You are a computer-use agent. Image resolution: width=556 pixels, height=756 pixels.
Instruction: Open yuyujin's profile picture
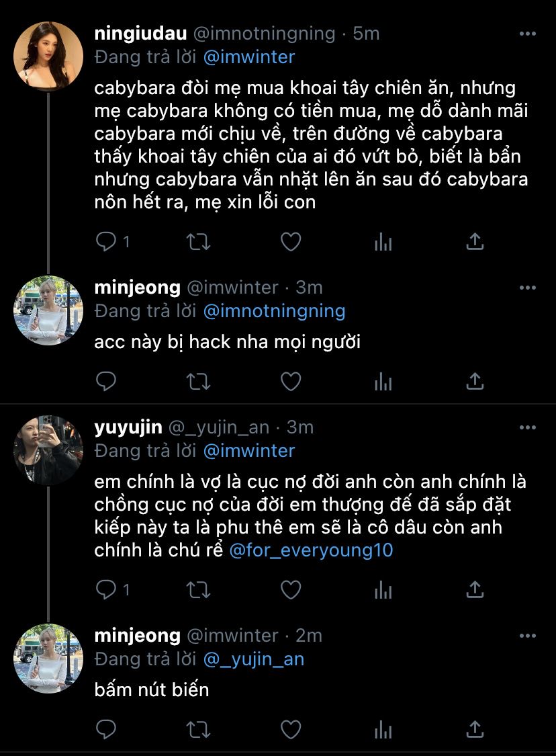tap(48, 450)
